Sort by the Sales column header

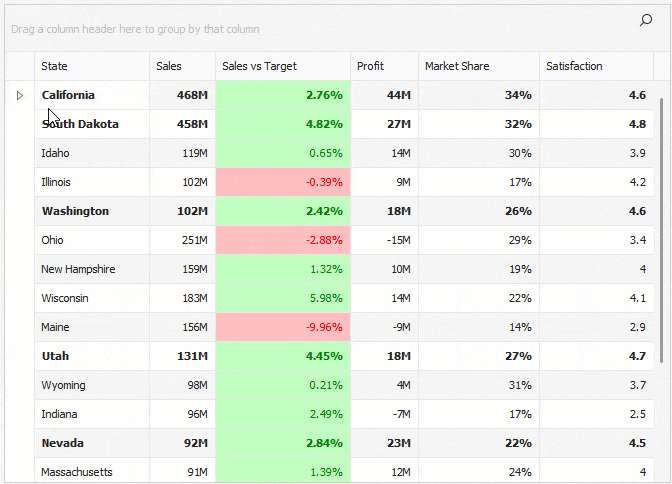tap(182, 66)
